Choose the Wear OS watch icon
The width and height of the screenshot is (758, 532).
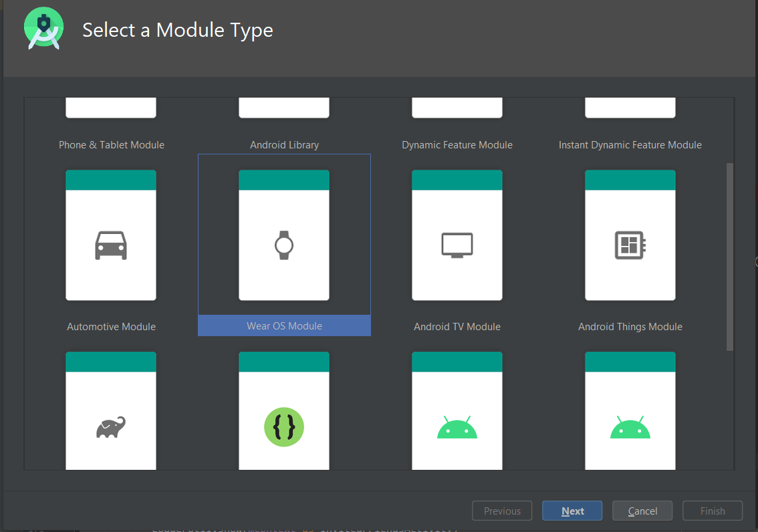point(284,245)
